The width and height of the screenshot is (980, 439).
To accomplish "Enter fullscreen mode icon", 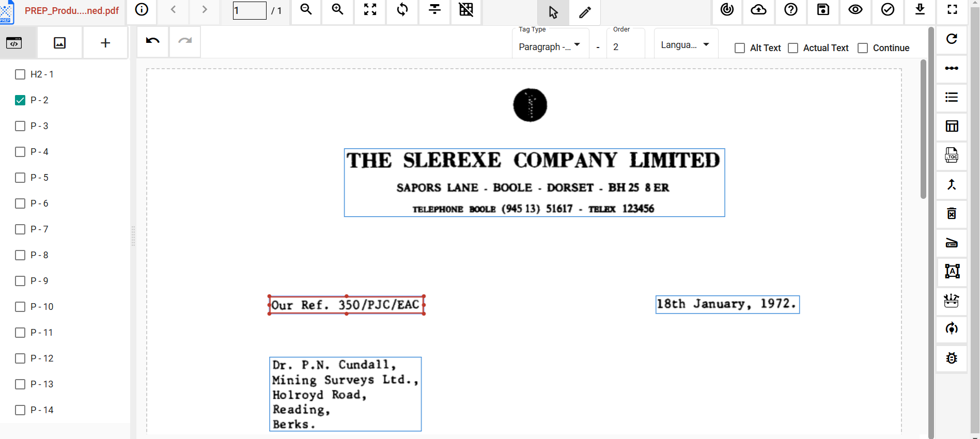I will 953,10.
